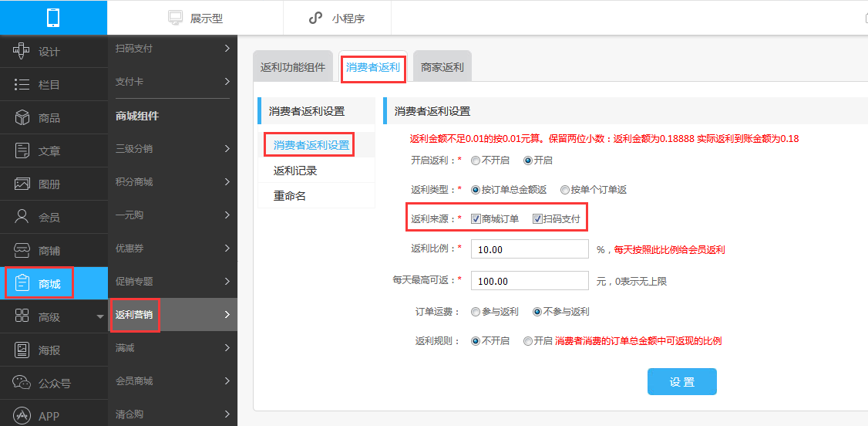Click the 一元购 menu label
The height and width of the screenshot is (426, 868).
click(x=129, y=215)
